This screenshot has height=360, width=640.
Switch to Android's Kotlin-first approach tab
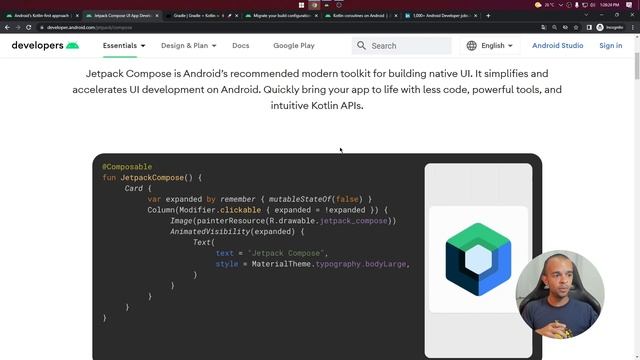[x=41, y=16]
